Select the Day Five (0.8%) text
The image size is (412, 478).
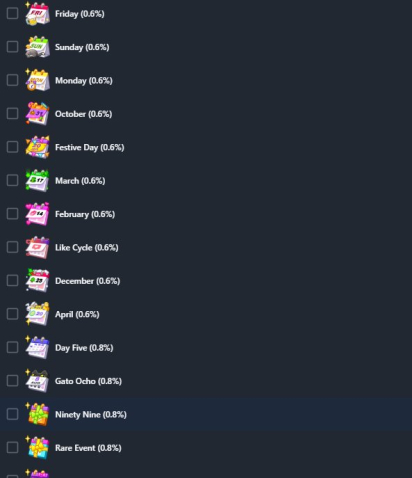[x=84, y=348]
